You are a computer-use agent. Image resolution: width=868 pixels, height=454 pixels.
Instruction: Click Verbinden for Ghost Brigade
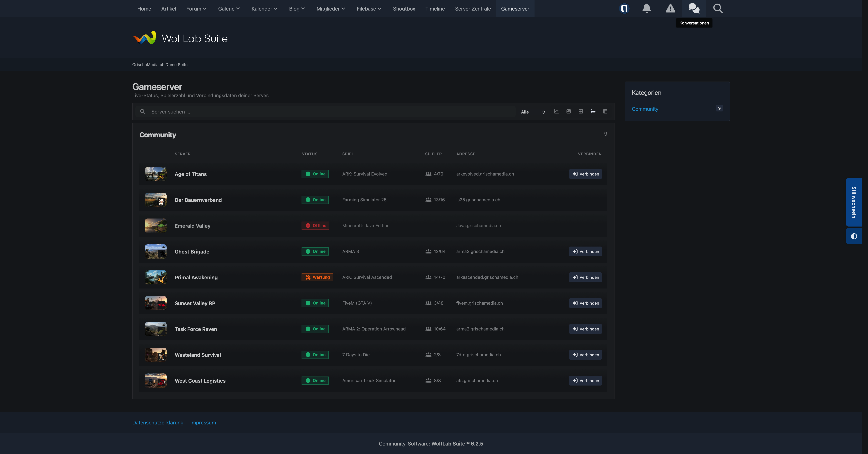[x=585, y=252]
